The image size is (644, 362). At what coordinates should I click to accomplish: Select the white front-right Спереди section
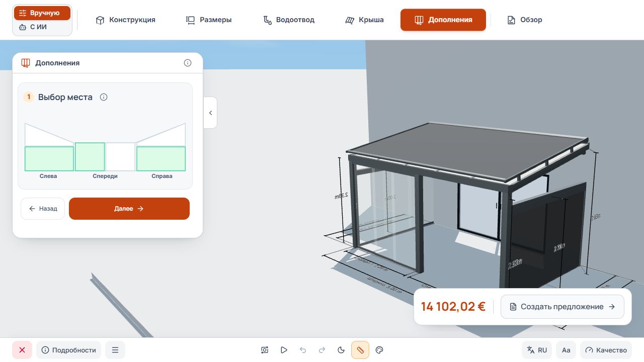coord(120,157)
